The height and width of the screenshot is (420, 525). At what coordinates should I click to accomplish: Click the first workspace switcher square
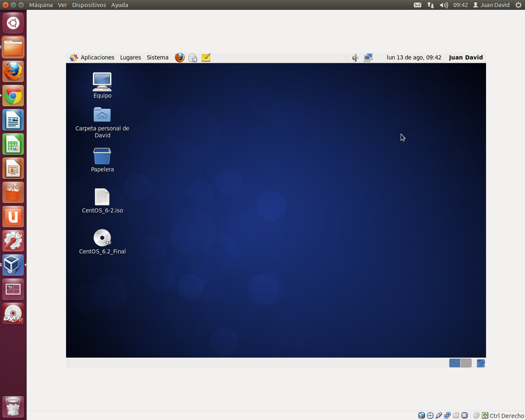pos(454,363)
